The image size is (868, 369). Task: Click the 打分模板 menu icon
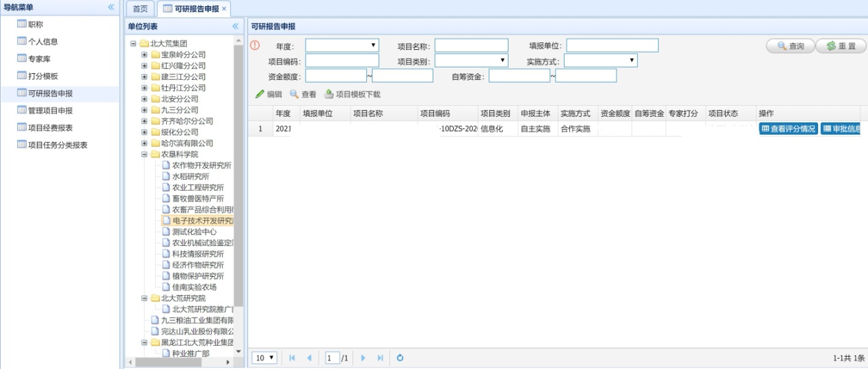[x=22, y=76]
